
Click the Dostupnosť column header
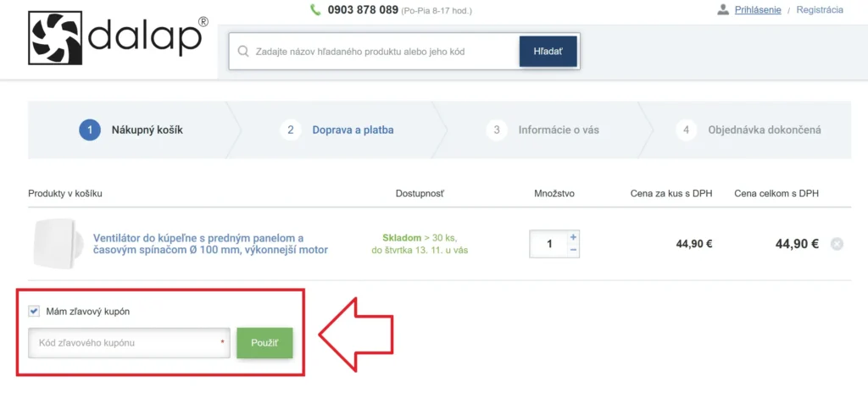[x=420, y=194]
